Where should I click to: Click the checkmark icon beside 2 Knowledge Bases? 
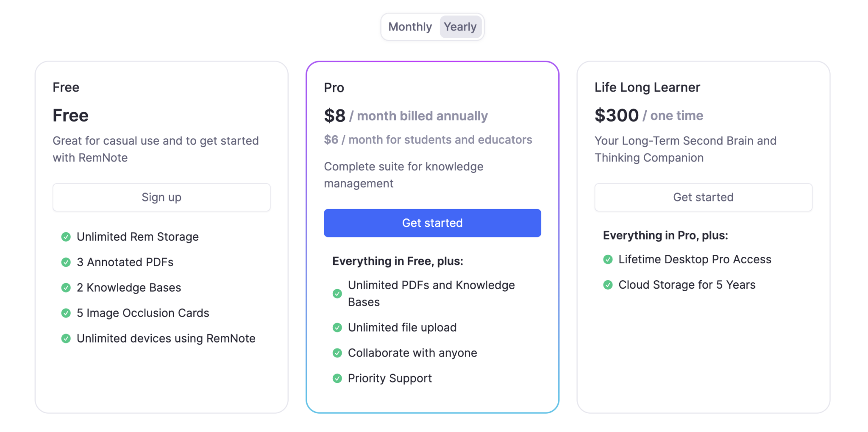tap(66, 287)
